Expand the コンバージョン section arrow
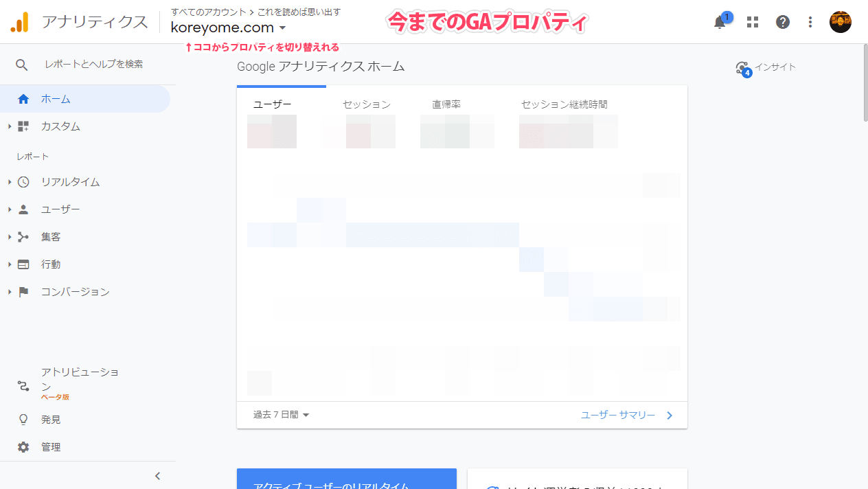This screenshot has height=489, width=868. click(x=10, y=292)
